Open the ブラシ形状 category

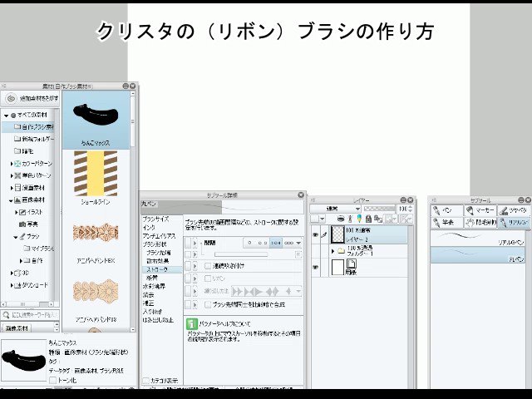pyautogui.click(x=155, y=244)
